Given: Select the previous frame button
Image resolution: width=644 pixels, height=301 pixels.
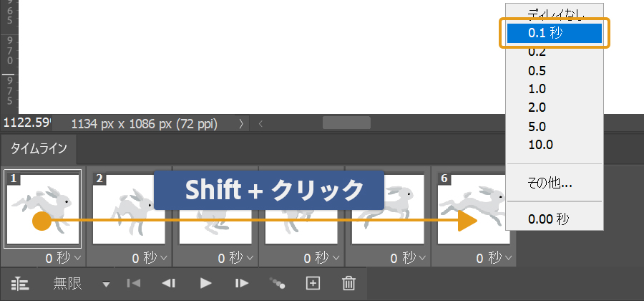Looking at the screenshot, I should tap(169, 283).
